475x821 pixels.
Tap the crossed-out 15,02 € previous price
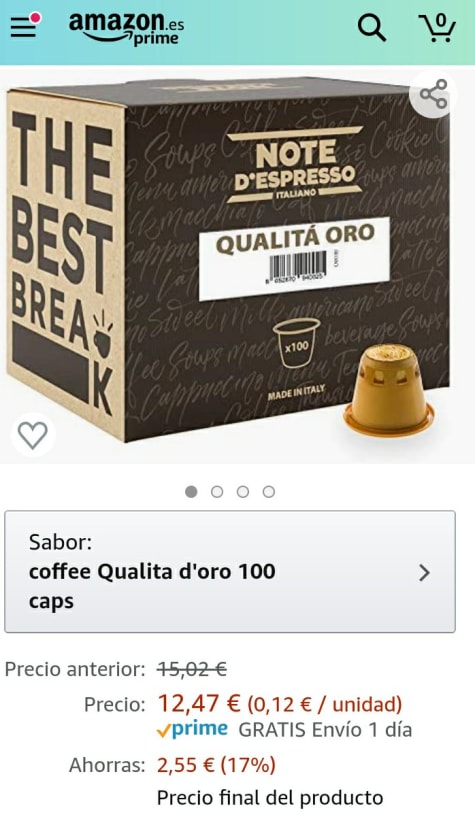pyautogui.click(x=192, y=669)
